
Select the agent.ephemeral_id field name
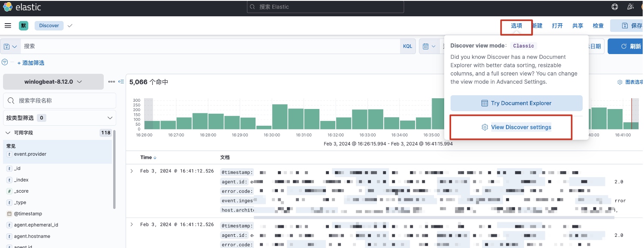[36, 225]
